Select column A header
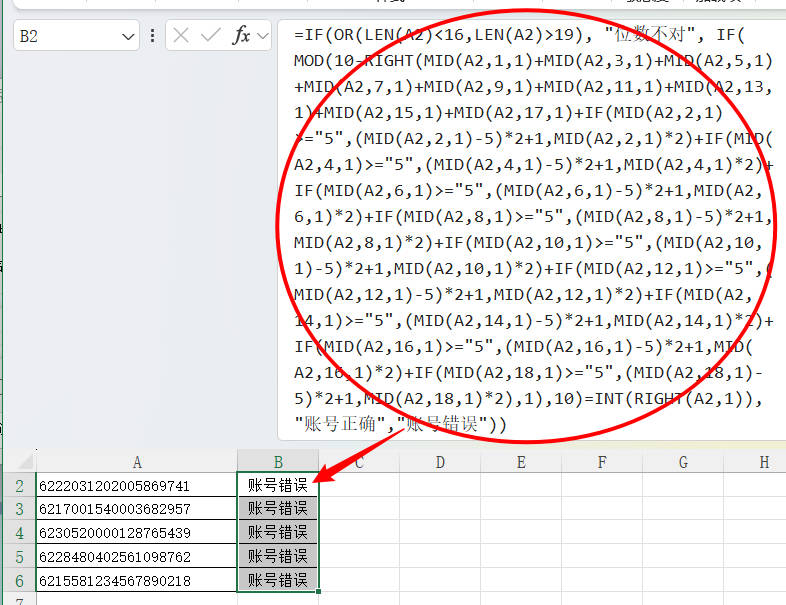 pyautogui.click(x=136, y=461)
